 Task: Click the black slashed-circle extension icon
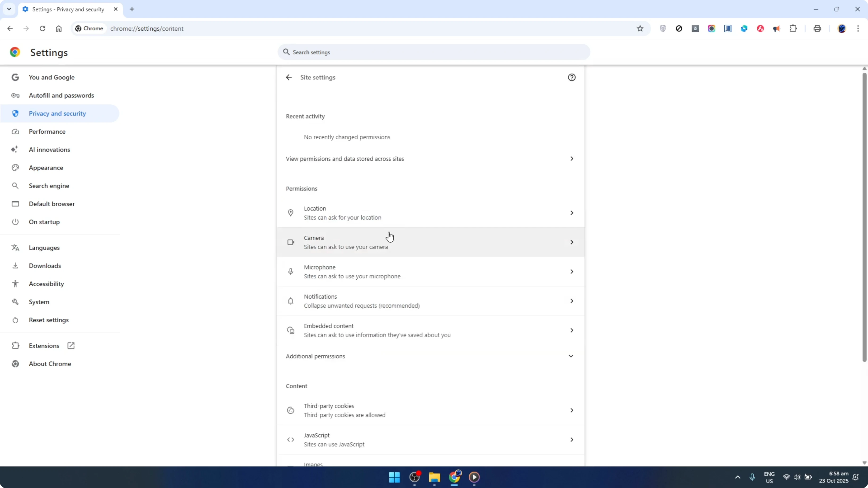[x=679, y=29]
